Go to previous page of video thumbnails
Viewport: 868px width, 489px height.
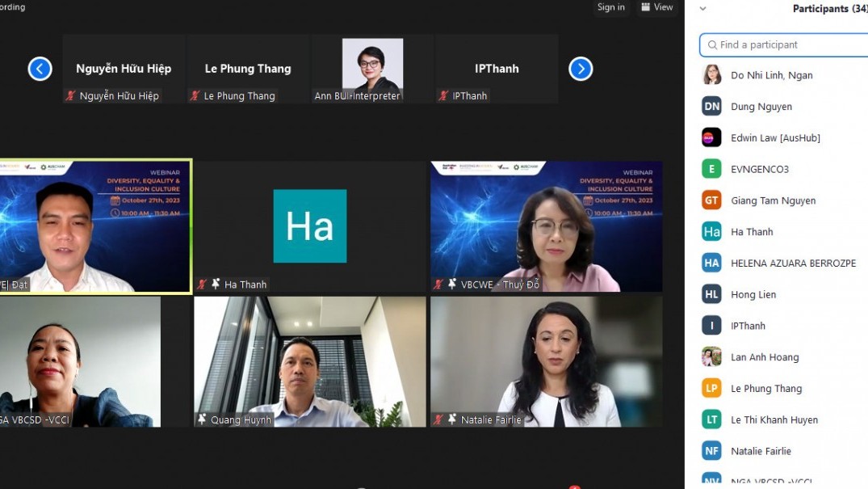point(40,69)
